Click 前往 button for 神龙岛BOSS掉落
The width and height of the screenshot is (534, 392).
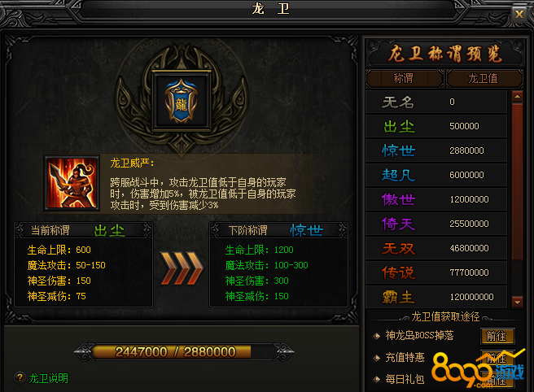[497, 336]
